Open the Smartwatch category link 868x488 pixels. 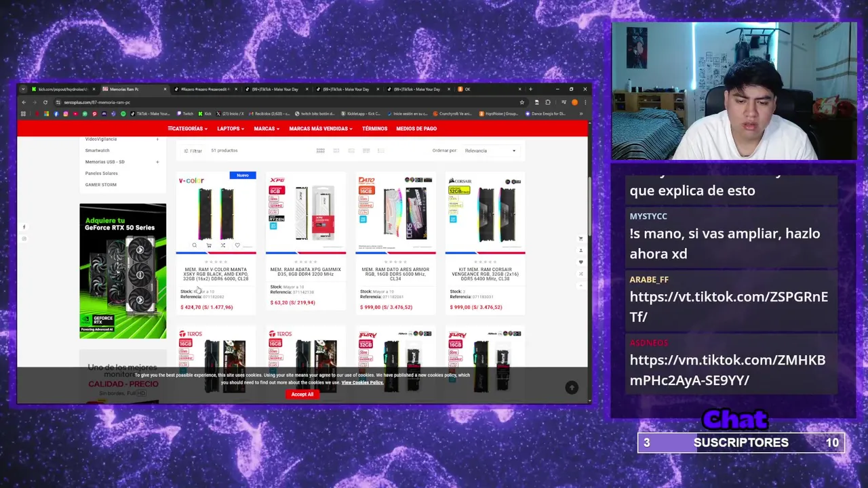point(97,150)
